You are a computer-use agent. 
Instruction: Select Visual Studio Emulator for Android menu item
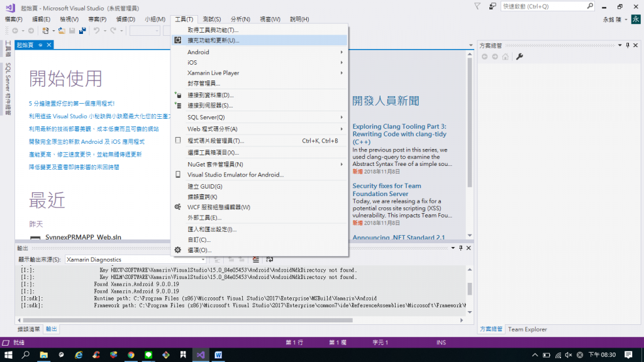coord(260,175)
